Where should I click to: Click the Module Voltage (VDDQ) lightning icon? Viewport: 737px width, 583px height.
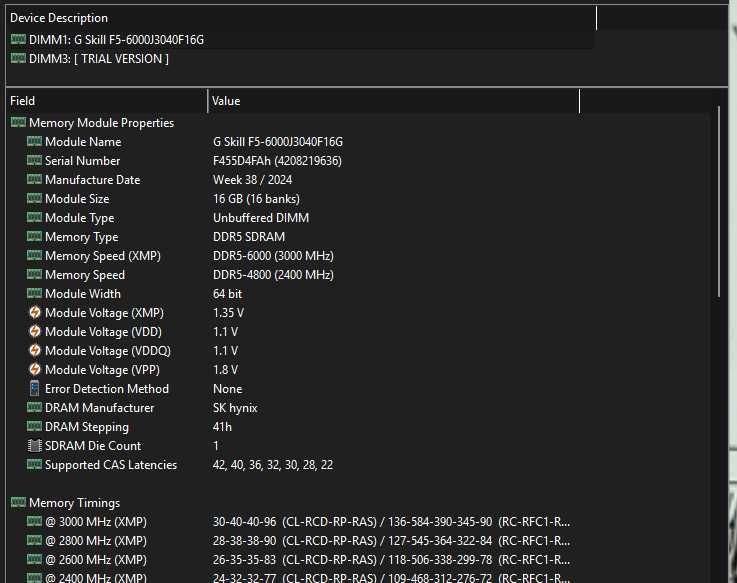pyautogui.click(x=35, y=350)
